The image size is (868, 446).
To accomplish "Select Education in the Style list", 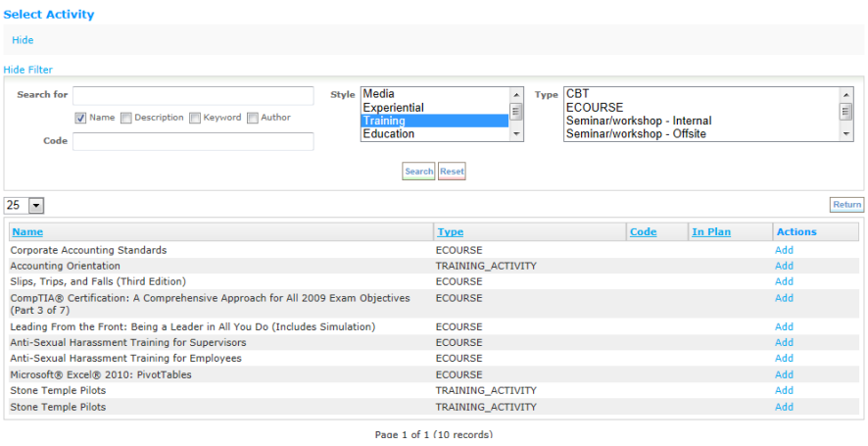I will (x=435, y=134).
